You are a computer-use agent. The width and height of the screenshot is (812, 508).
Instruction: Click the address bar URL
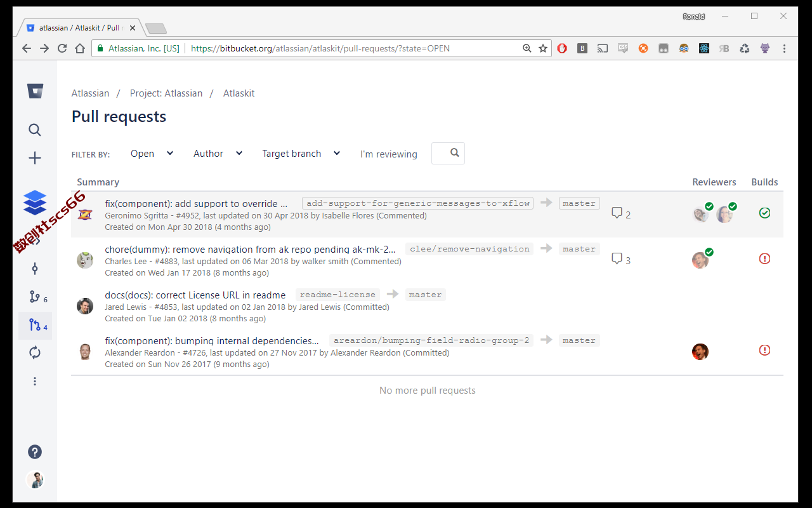(x=320, y=48)
